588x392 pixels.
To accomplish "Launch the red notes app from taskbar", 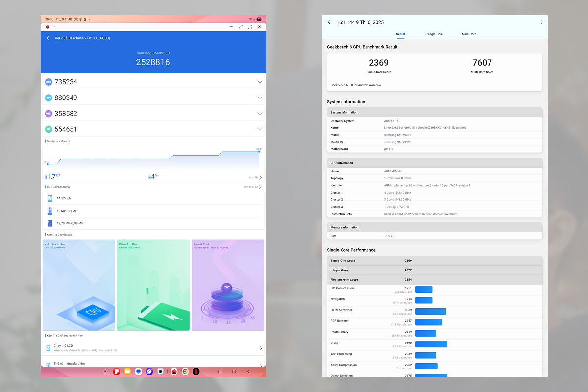I will click(x=117, y=372).
